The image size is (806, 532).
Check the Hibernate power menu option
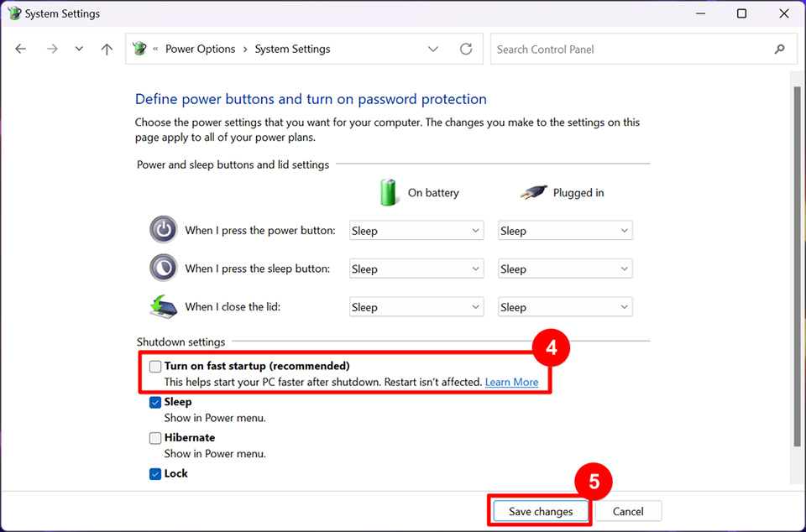point(154,438)
